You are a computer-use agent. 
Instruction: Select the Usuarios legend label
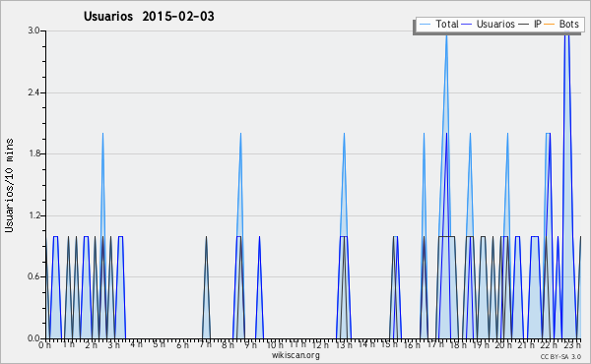pos(495,25)
